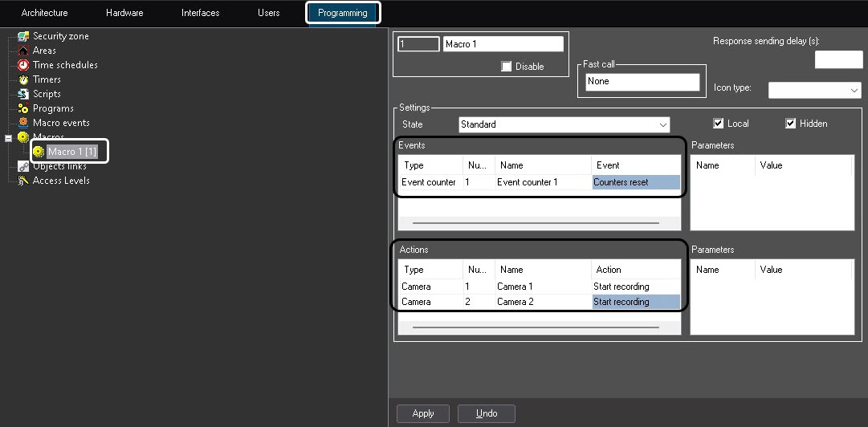Click the Response sending delay field
The width and height of the screenshot is (868, 427).
[838, 59]
